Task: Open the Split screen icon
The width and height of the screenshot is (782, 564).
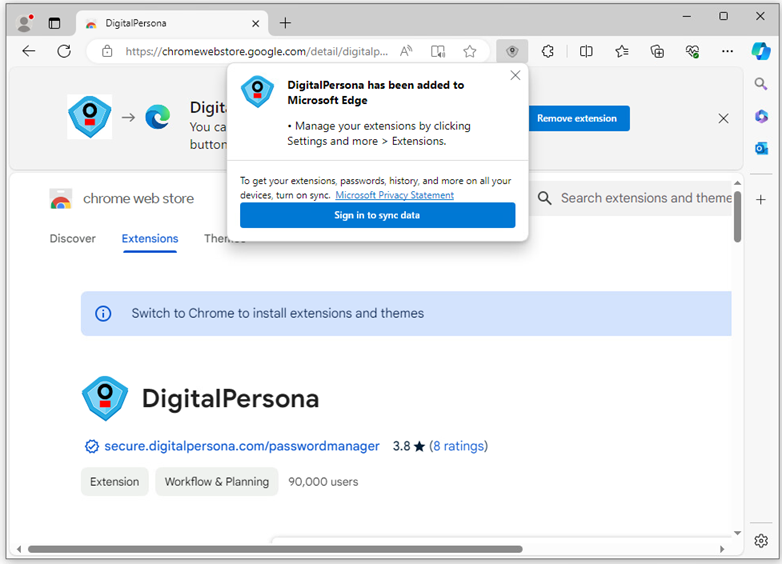Action: [586, 51]
